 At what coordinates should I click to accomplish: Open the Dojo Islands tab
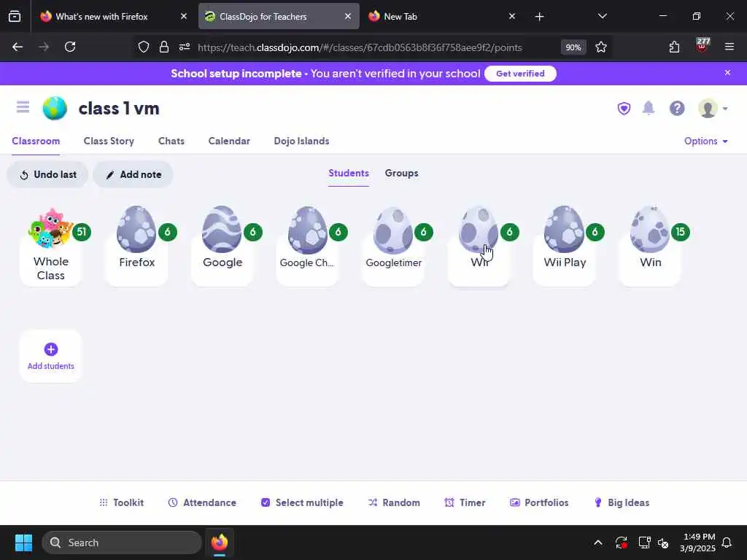point(301,141)
